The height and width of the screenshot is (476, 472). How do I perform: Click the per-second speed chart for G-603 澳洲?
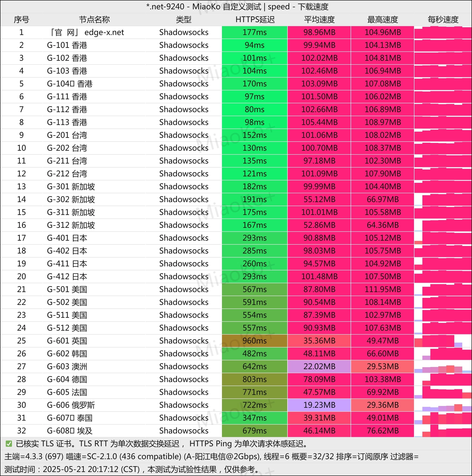443,368
